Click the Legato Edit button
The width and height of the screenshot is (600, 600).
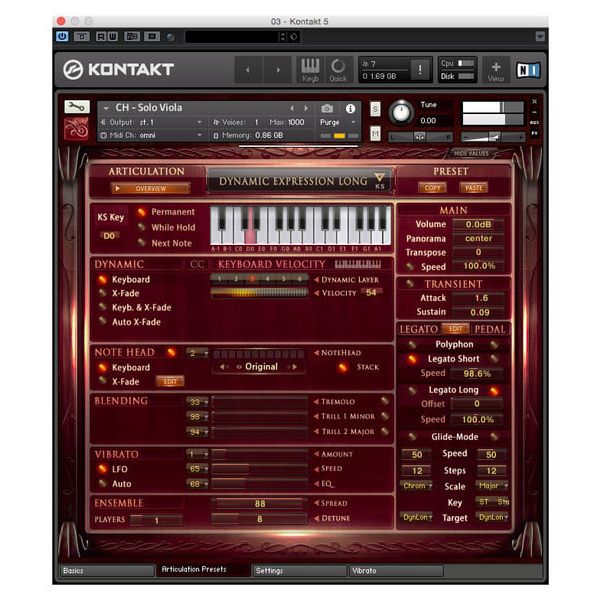[x=455, y=329]
